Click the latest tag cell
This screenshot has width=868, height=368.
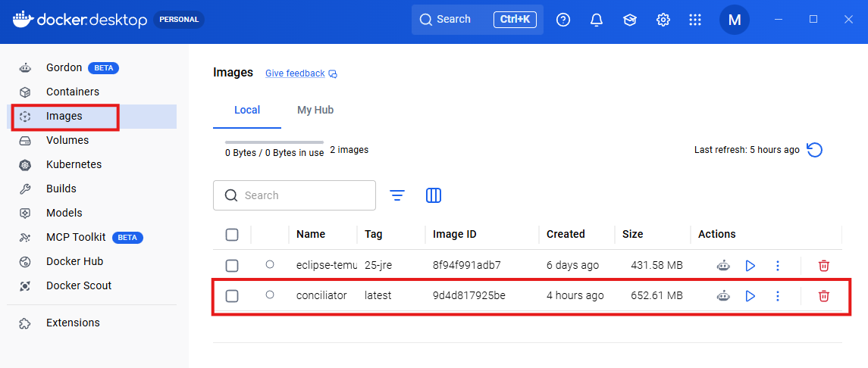pyautogui.click(x=378, y=295)
